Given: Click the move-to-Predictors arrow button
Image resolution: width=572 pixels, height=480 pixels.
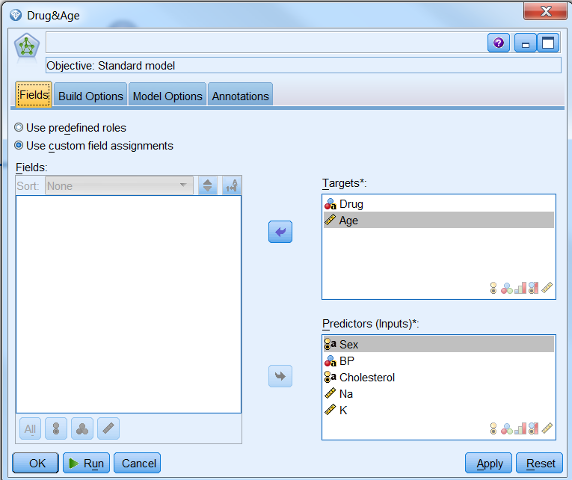Looking at the screenshot, I should 280,376.
